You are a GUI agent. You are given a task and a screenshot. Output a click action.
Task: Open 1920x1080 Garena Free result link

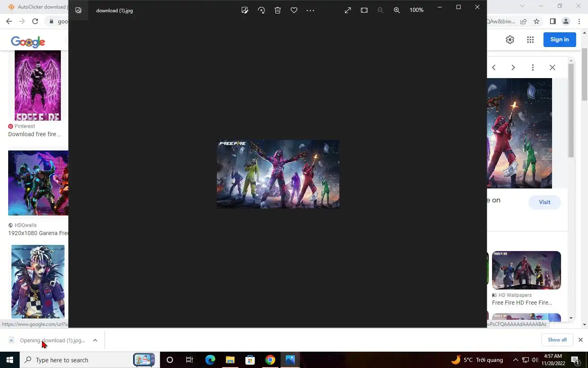(x=38, y=233)
